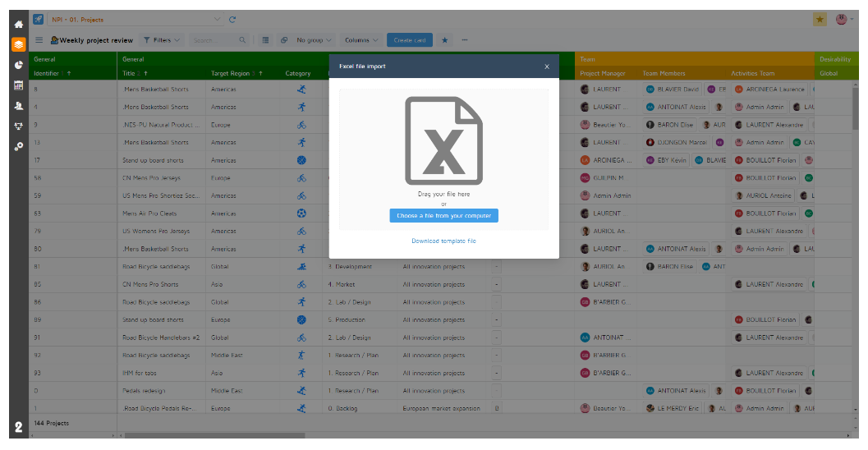Viewport: 868px width, 450px height.
Task: Click the refresh icon beside workspace selector
Action: pos(232,20)
